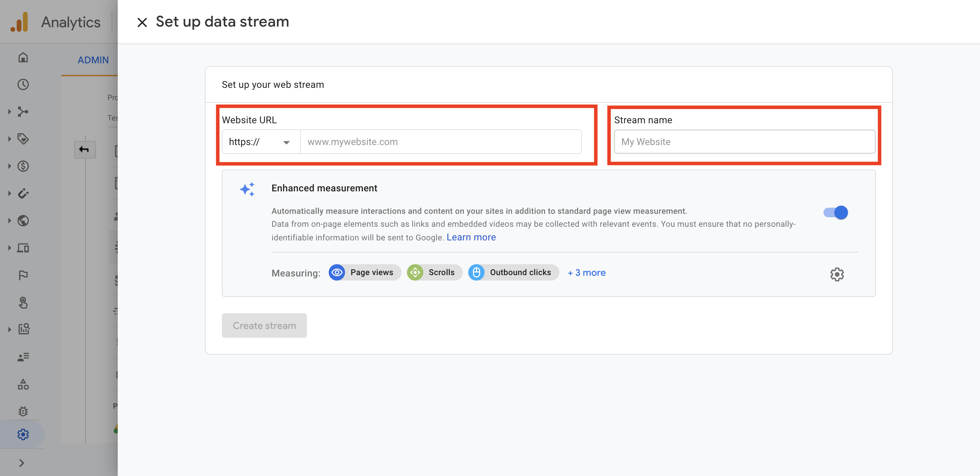Click the Admin gear icon in sidebar
The width and height of the screenshot is (980, 476).
23,434
